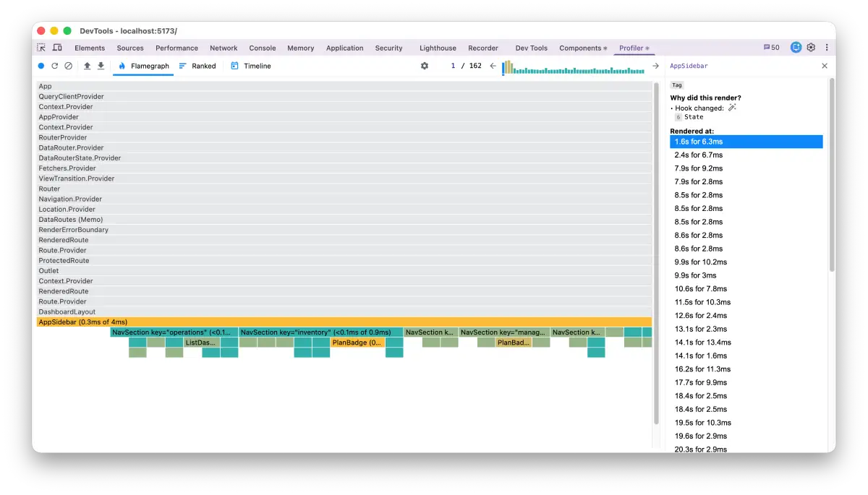The image size is (868, 495).
Task: Click the hook changed wand icon
Action: (x=732, y=108)
